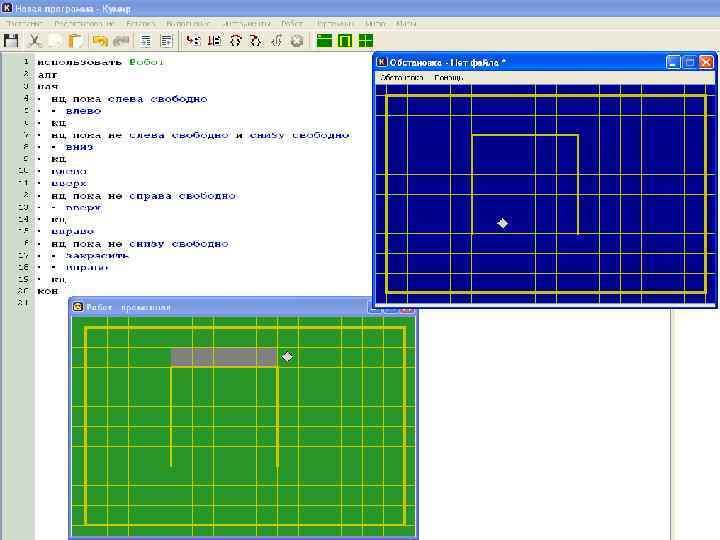Open the Инструменты menu
The image size is (720, 540).
click(246, 23)
